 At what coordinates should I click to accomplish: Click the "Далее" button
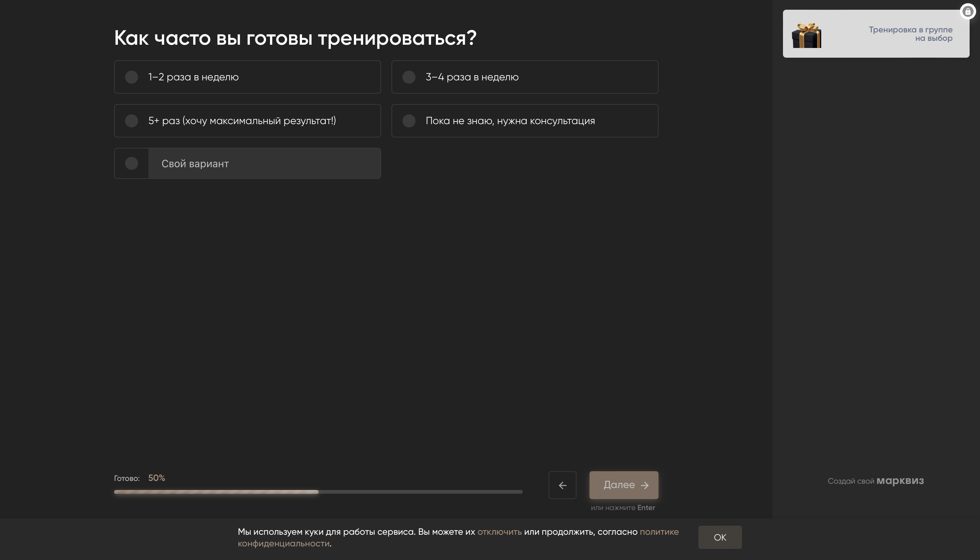point(624,485)
